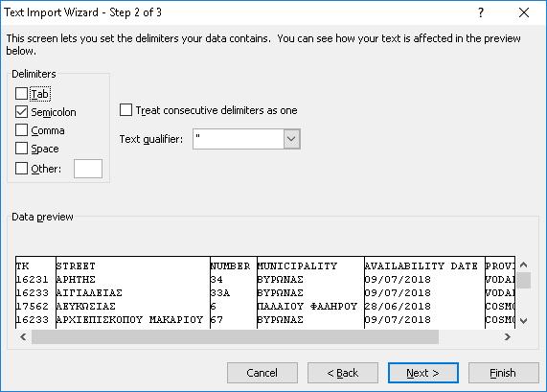Open the Text qualifier dropdown arrow
The height and width of the screenshot is (392, 547).
(x=291, y=139)
